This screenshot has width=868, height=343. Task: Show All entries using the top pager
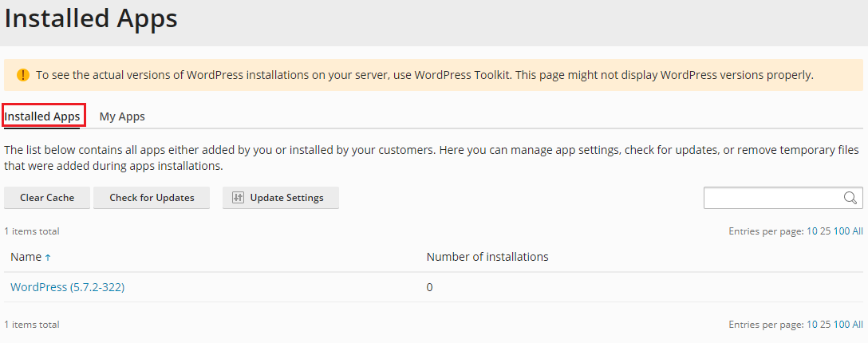click(857, 232)
